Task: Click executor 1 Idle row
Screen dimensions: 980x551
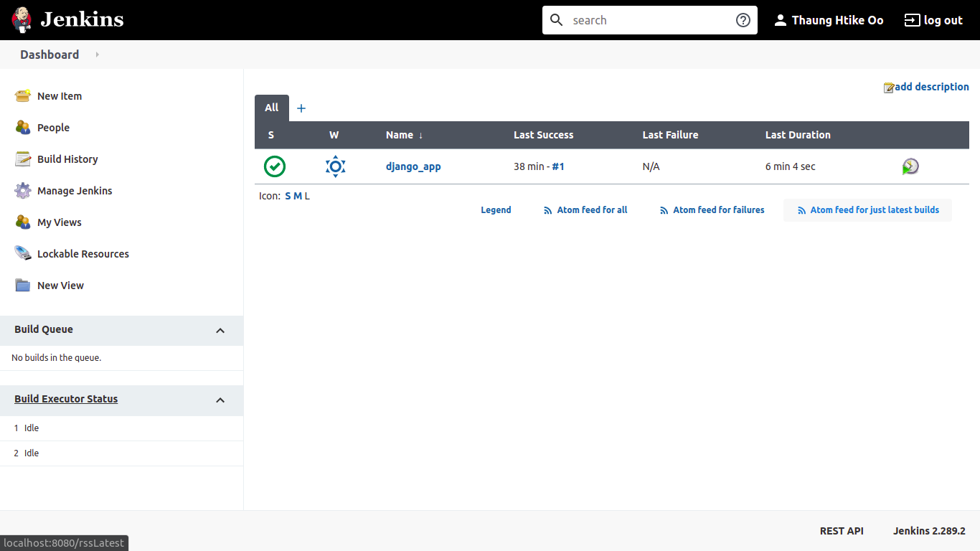Action: coord(121,428)
